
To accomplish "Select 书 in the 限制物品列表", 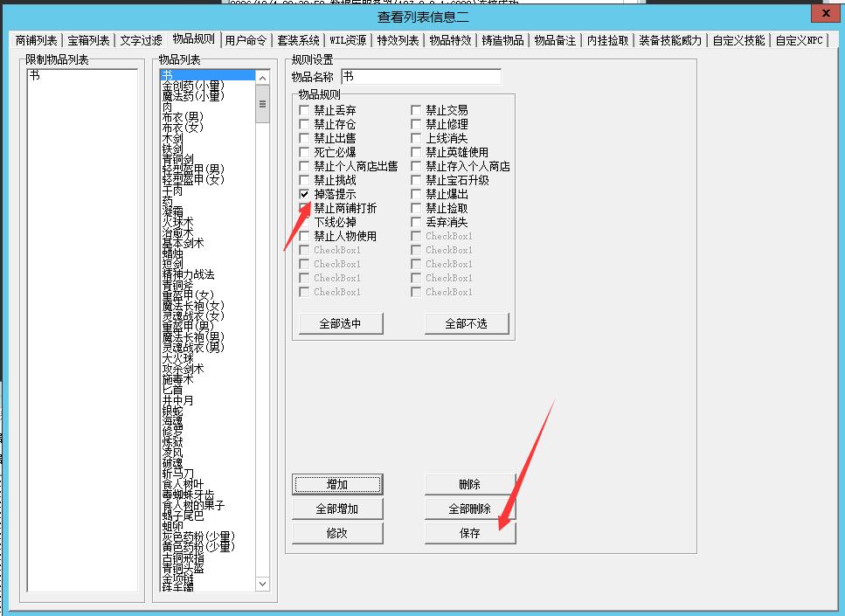I will tap(82, 75).
